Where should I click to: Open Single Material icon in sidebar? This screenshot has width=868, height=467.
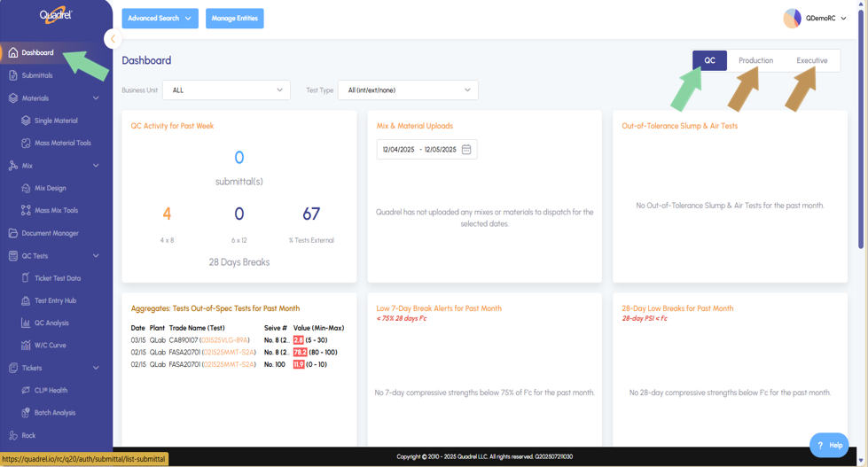click(26, 120)
